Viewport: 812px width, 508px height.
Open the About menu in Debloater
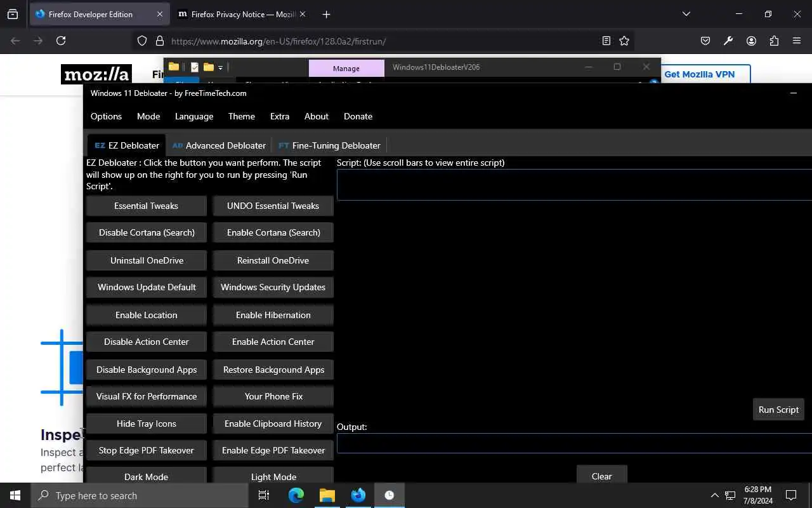pyautogui.click(x=317, y=116)
